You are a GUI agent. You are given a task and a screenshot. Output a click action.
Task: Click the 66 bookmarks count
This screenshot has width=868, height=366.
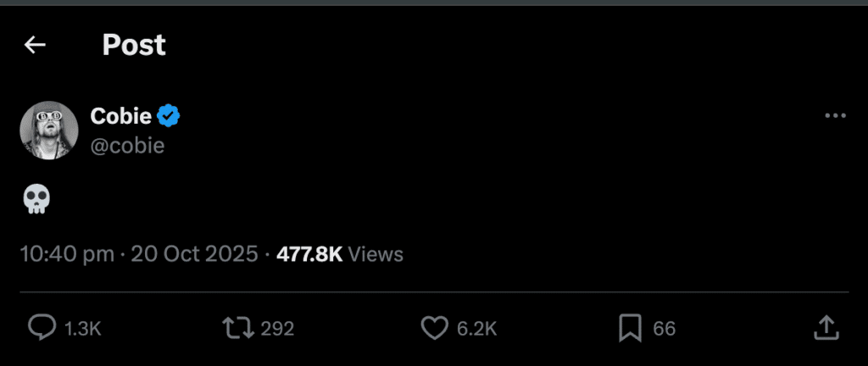click(x=665, y=329)
